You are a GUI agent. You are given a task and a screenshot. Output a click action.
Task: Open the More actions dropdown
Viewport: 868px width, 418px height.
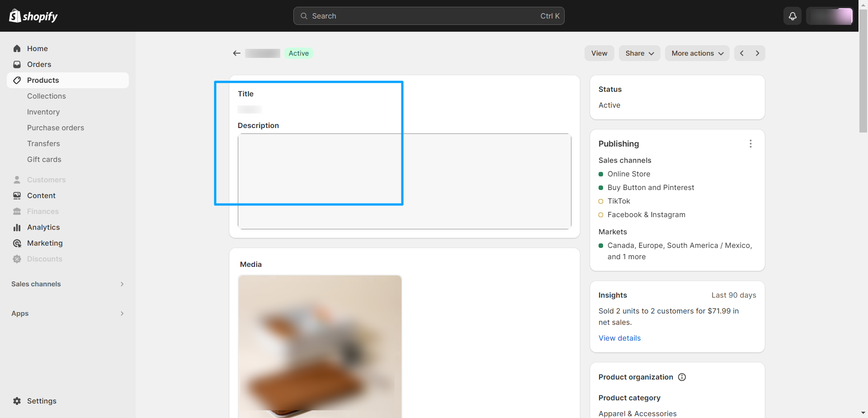click(697, 53)
